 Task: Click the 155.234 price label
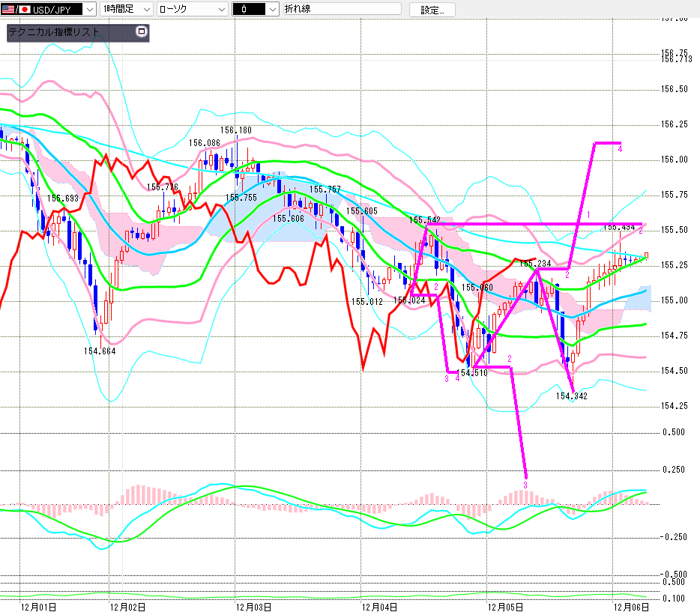(x=535, y=264)
